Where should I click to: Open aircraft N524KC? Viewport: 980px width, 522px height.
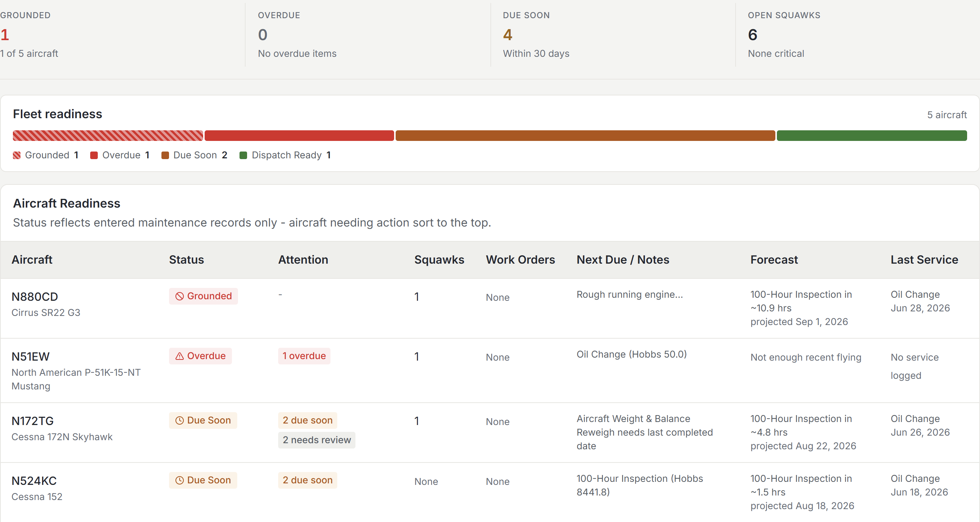pyautogui.click(x=34, y=481)
